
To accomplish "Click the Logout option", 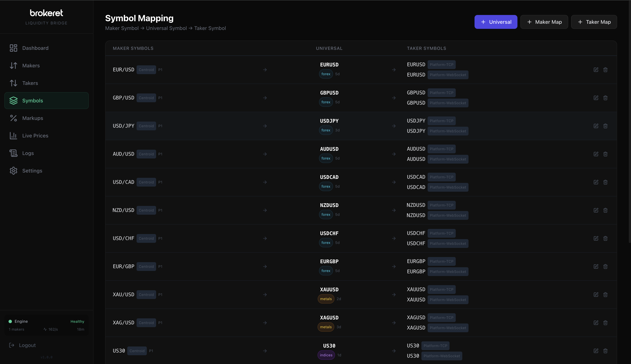I will coord(27,345).
